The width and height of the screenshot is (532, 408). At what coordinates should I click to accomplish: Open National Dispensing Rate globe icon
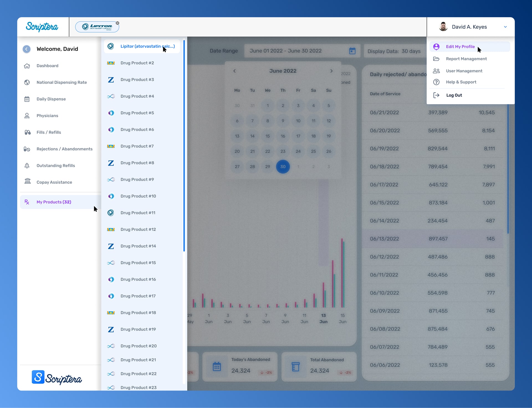(x=27, y=83)
